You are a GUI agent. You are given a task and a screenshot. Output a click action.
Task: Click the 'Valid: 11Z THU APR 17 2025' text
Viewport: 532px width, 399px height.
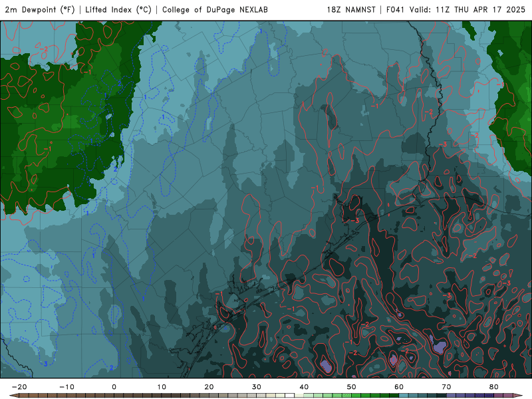467,10
